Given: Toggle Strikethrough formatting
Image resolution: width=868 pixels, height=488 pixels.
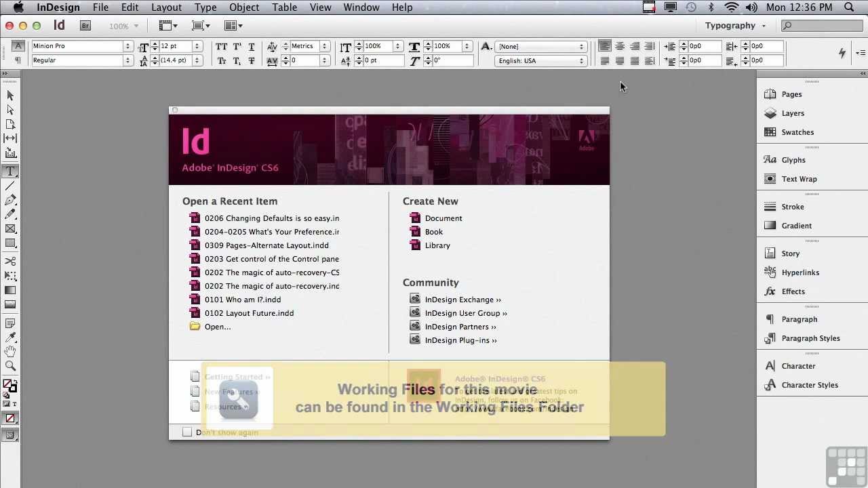Looking at the screenshot, I should coord(252,60).
